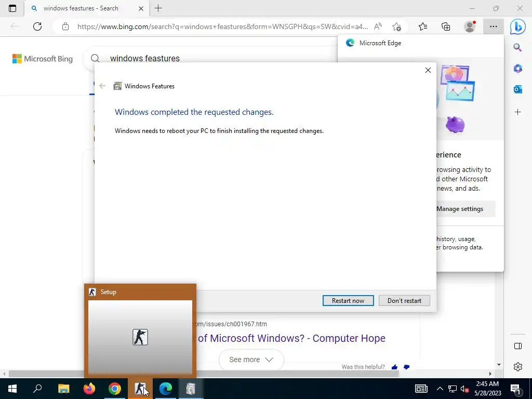Open a new browser tab

pyautogui.click(x=158, y=8)
